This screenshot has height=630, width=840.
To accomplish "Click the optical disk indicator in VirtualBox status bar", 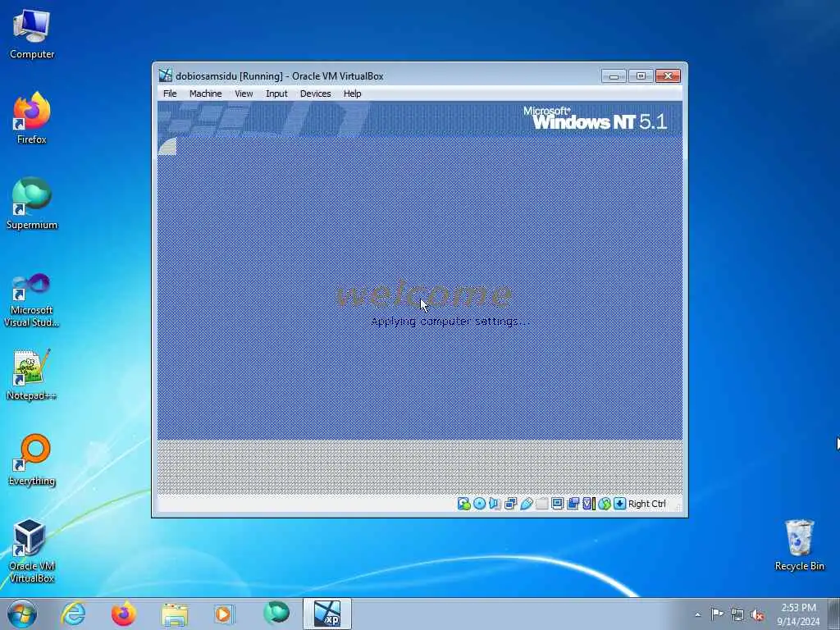I will click(479, 504).
